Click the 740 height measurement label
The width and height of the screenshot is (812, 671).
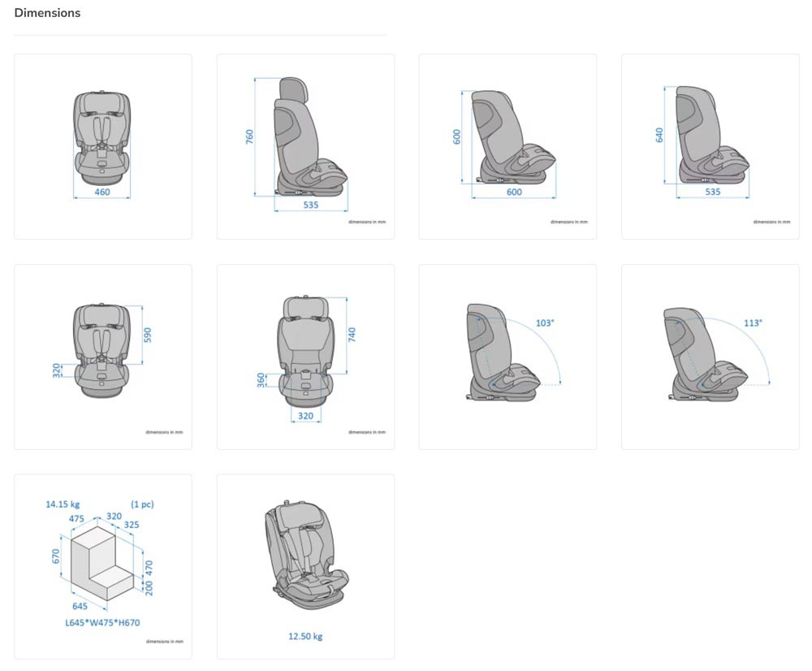click(352, 335)
